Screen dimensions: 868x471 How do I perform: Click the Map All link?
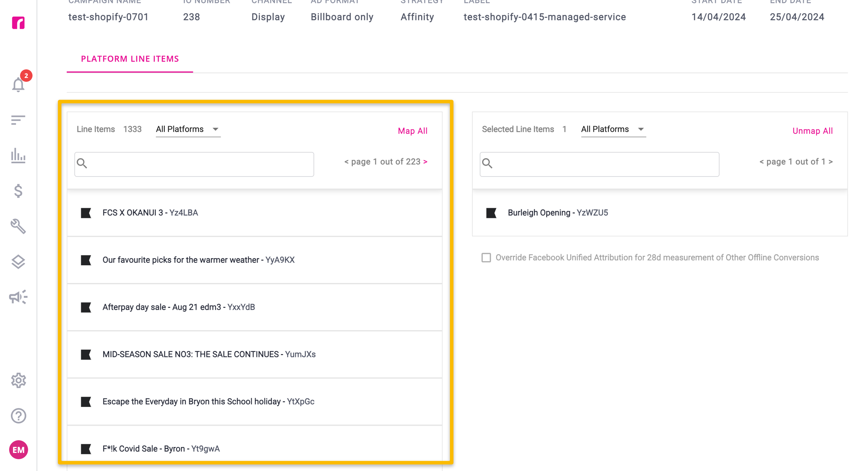[x=413, y=131]
